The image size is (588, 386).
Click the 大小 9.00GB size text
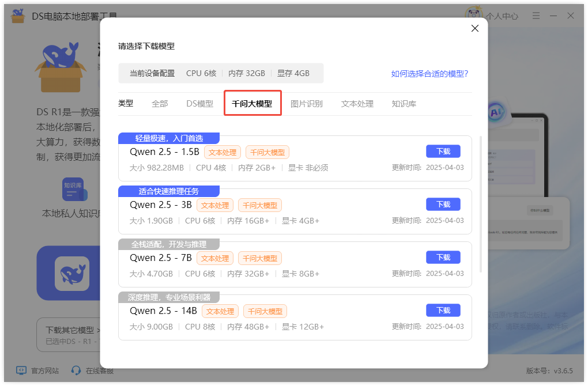pos(151,327)
